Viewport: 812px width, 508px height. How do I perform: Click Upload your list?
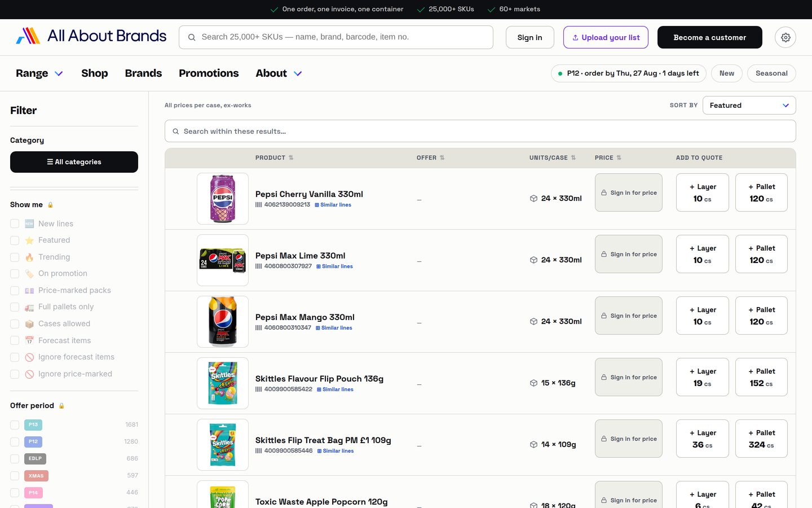coord(606,37)
